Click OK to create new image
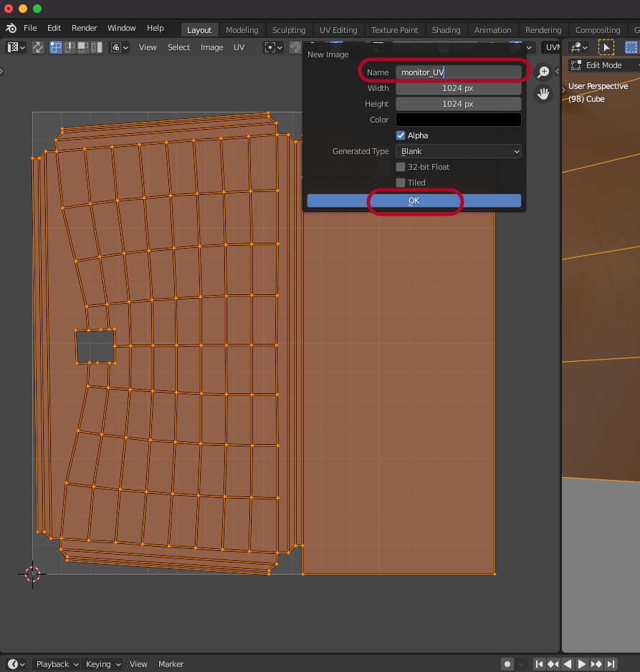 point(414,201)
